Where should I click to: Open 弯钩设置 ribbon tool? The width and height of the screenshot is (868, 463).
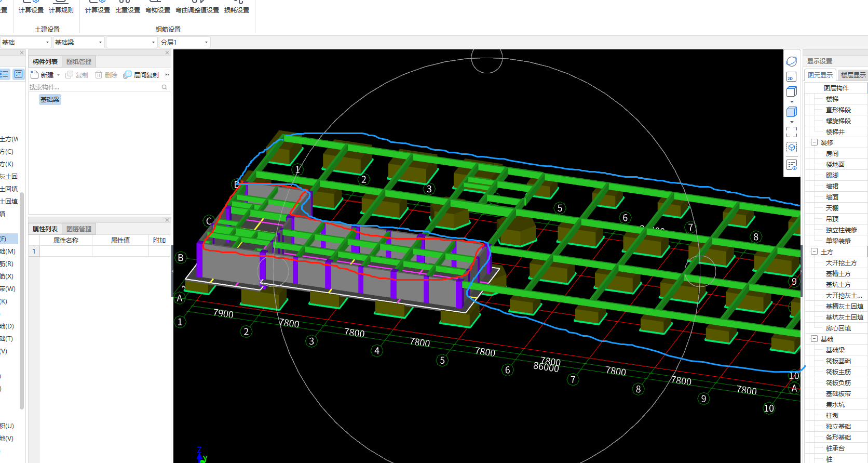tap(158, 7)
